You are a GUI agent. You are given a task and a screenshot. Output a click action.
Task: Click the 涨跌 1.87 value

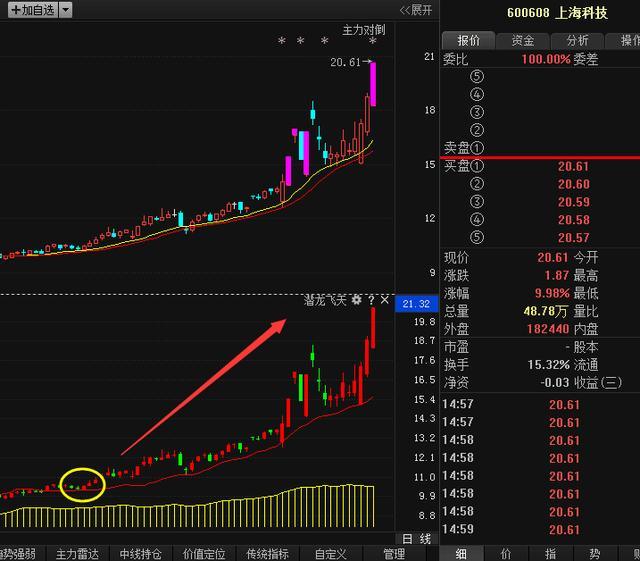557,275
